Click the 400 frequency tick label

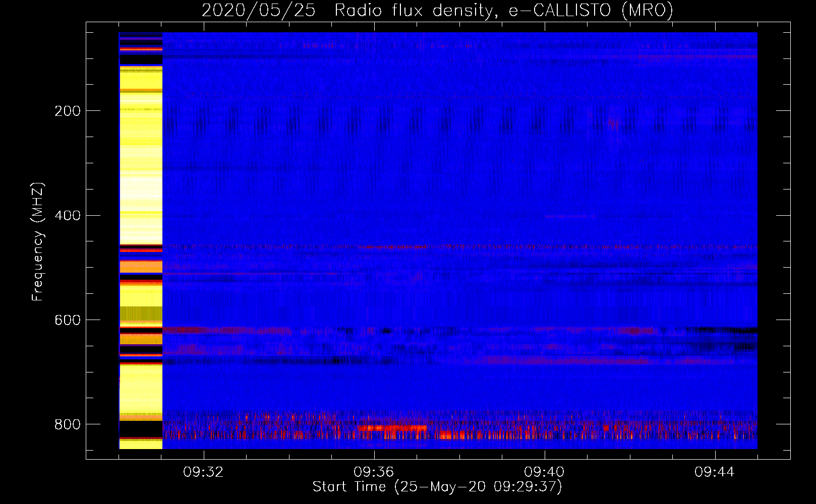pos(68,216)
